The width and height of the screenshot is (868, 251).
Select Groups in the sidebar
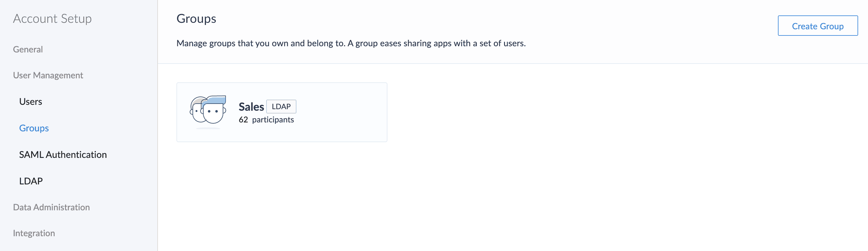point(34,128)
